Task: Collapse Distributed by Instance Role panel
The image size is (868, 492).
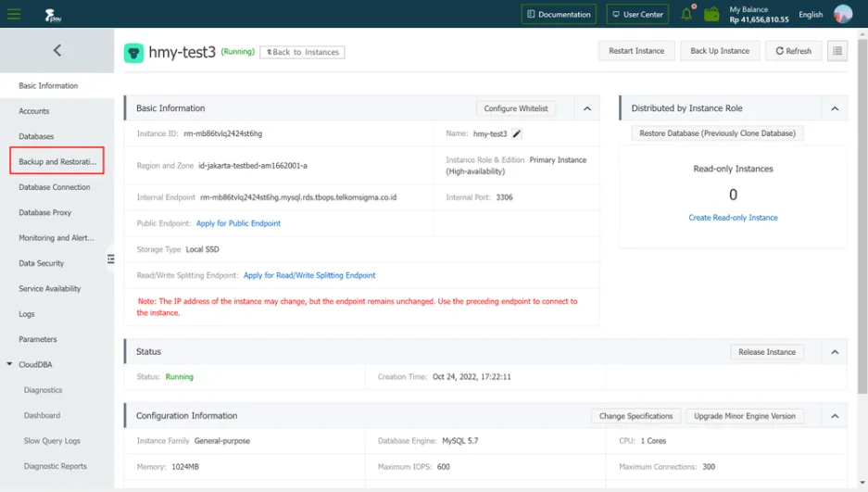Action: pyautogui.click(x=835, y=108)
